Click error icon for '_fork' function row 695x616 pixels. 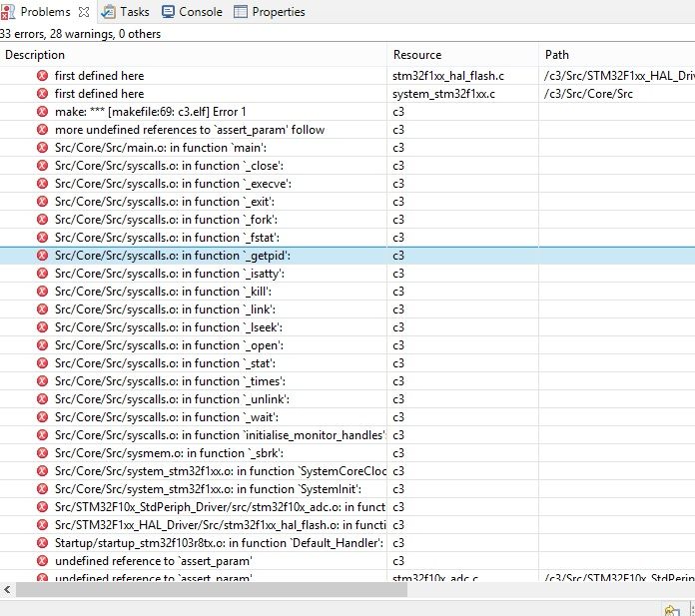[x=42, y=220]
